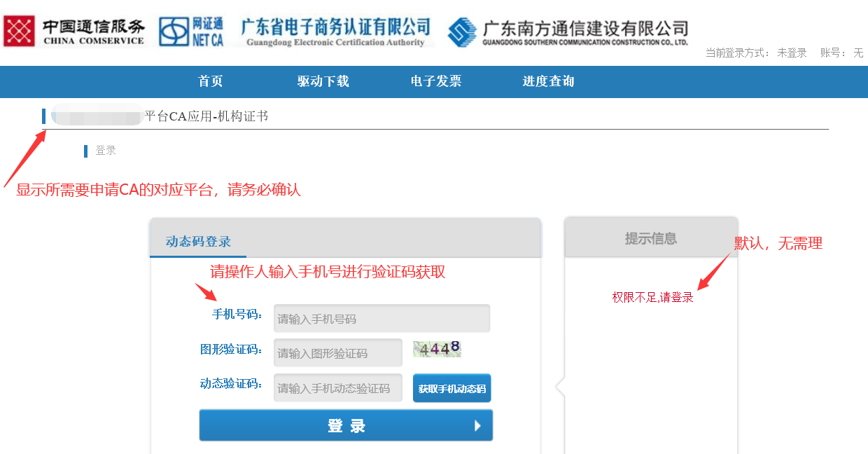Click the NET CA 网证通 logo
This screenshot has width=868, height=454.
pyautogui.click(x=191, y=31)
